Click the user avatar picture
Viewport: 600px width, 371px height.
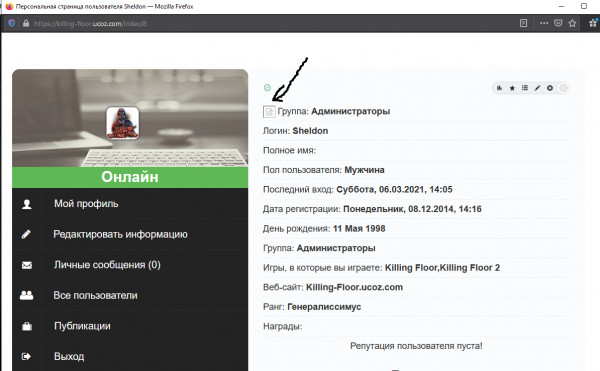point(122,123)
